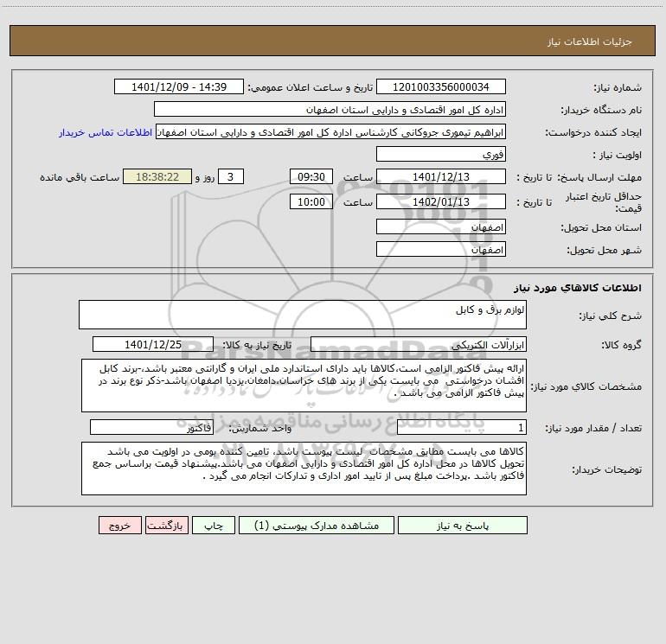Viewport: 666px width, 644px height.
Task: Click the چاپ print button
Action: tap(214, 526)
